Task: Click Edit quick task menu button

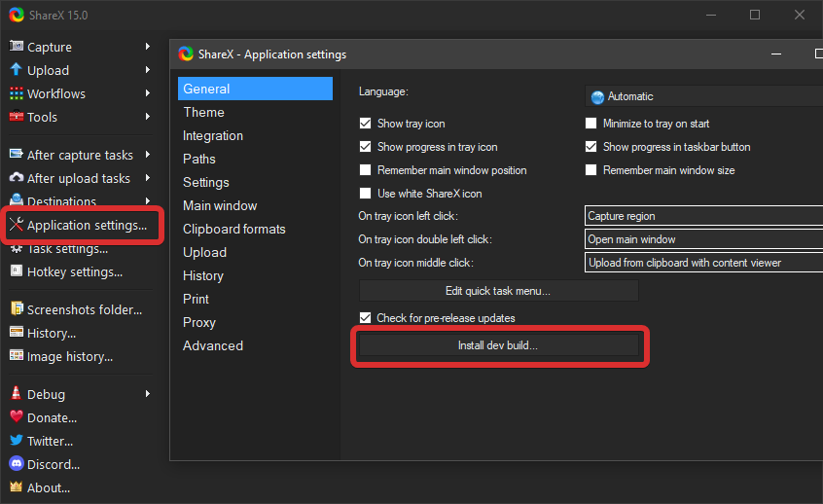Action: coord(498,291)
